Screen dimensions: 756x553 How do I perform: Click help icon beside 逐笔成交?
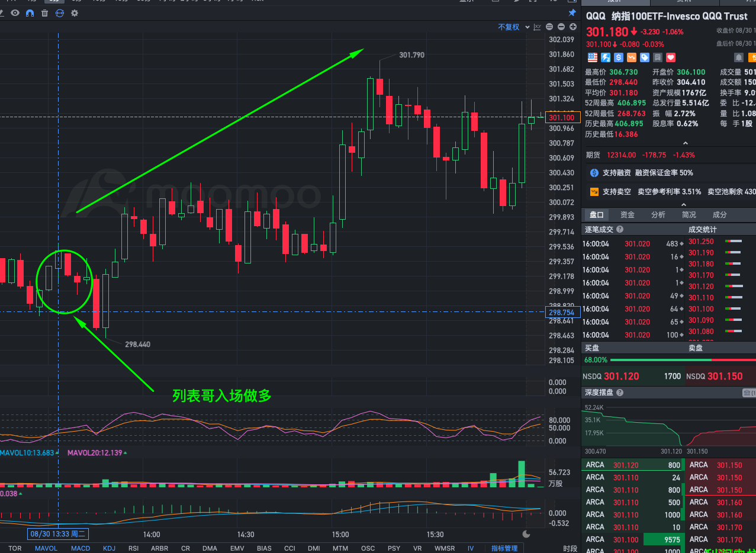coord(620,230)
